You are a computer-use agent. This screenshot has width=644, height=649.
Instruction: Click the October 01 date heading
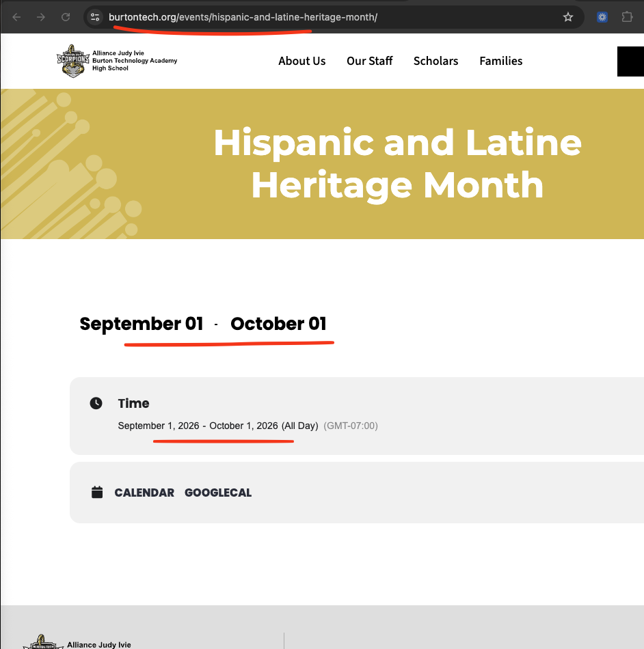coord(278,324)
